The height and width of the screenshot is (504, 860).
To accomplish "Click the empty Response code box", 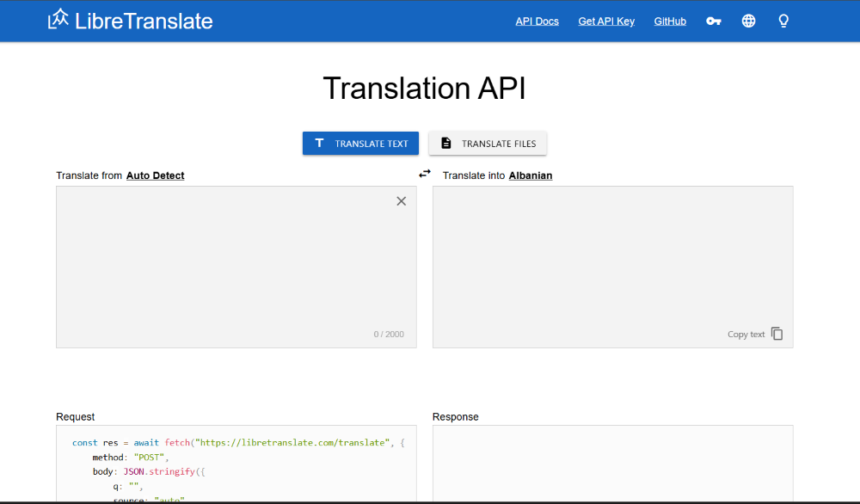I will 612,464.
